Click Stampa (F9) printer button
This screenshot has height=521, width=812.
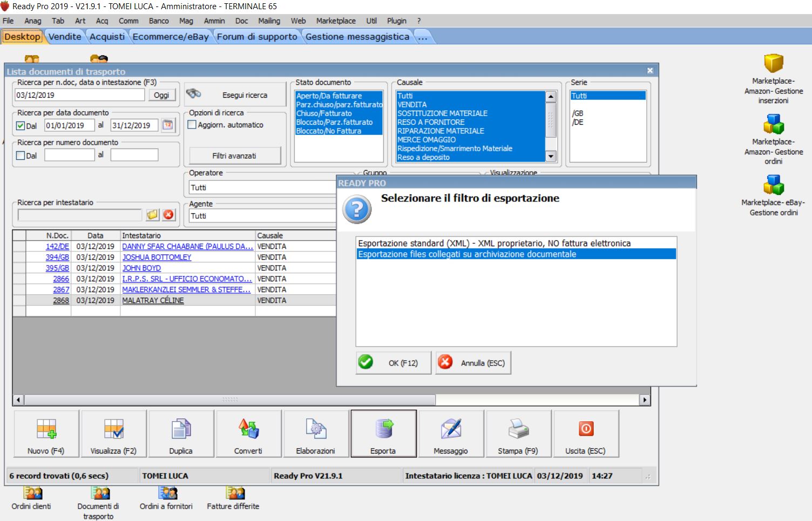518,434
